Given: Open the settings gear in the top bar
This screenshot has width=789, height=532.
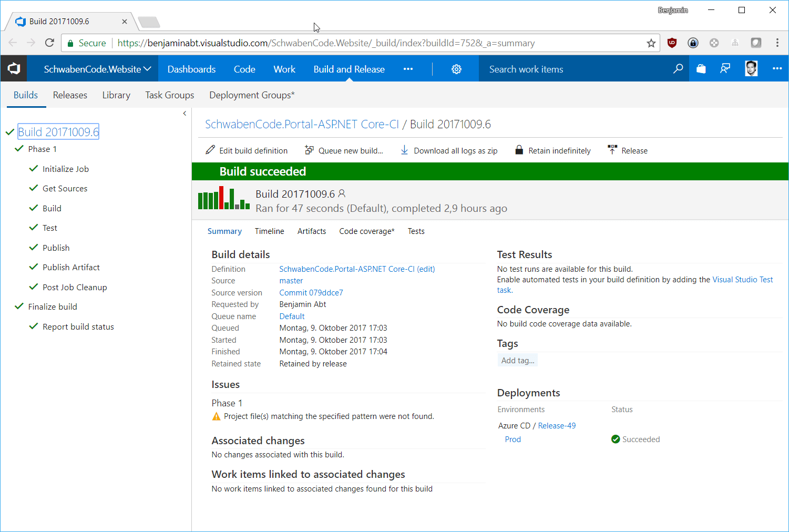Looking at the screenshot, I should click(456, 69).
